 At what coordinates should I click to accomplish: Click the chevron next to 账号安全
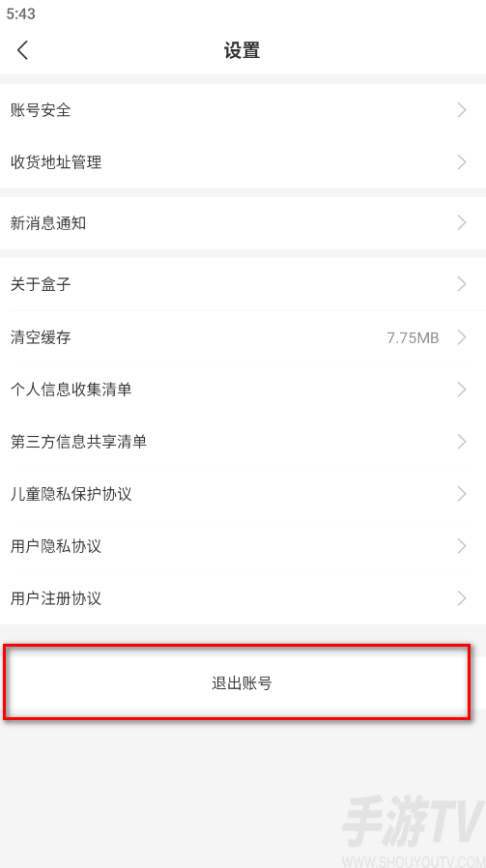tap(462, 110)
